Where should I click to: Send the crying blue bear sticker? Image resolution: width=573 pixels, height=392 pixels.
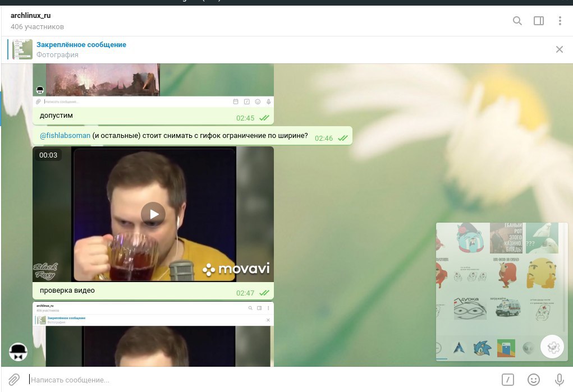point(470,238)
